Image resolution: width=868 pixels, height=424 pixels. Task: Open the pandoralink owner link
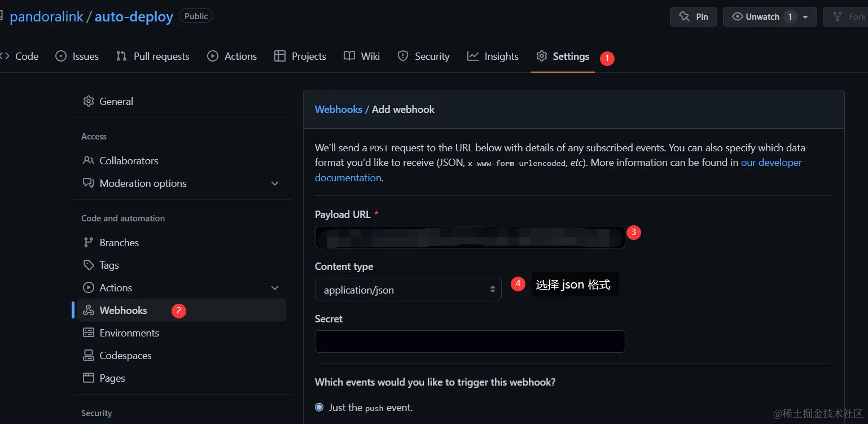[46, 17]
